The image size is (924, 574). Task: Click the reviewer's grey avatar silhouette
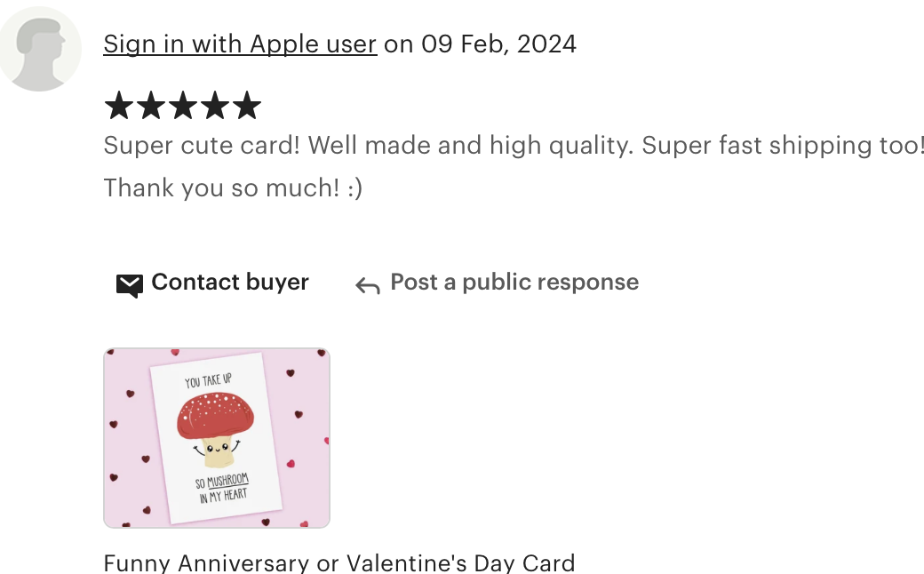tap(40, 50)
